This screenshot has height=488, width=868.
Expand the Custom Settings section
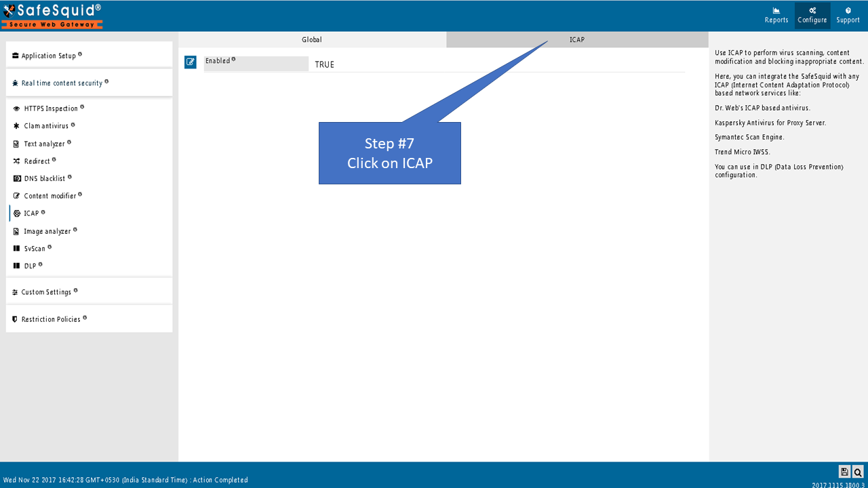(x=46, y=292)
